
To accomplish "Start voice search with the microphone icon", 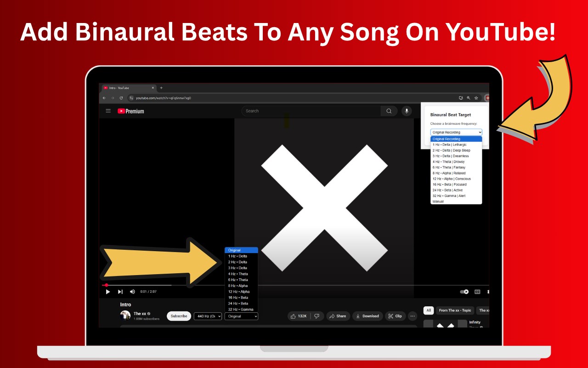I will point(406,111).
